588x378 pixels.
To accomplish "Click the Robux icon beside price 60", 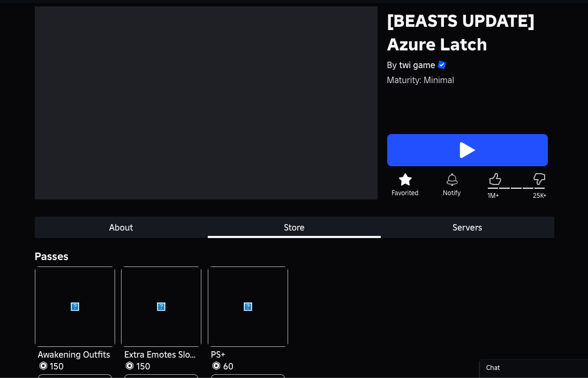I will [216, 366].
